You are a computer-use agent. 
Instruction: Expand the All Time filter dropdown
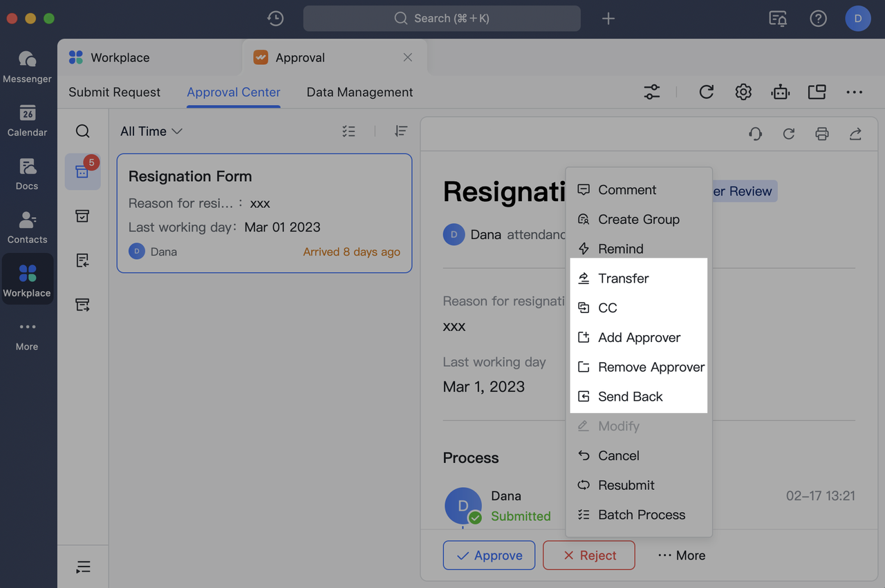(x=151, y=131)
